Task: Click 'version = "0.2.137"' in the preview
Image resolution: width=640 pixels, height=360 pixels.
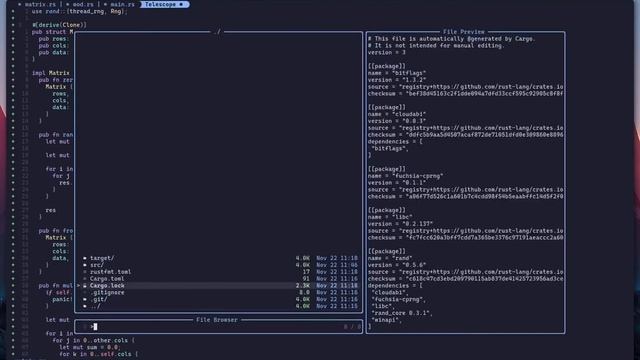Action: pos(400,224)
